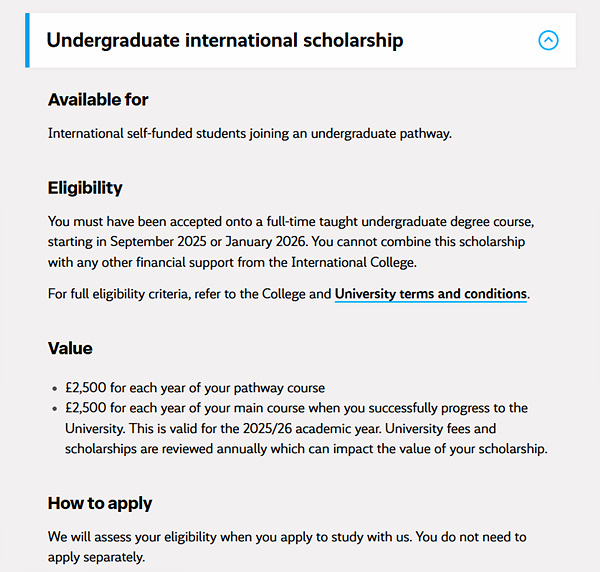The height and width of the screenshot is (572, 600).
Task: Click the bullet line about your main course
Action: [296, 408]
